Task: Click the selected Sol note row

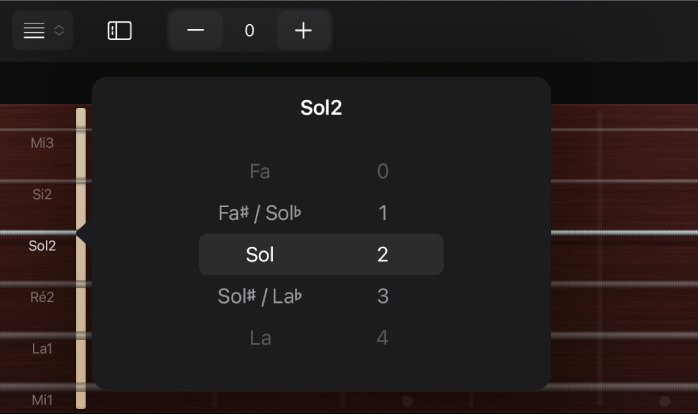Action: [x=260, y=255]
